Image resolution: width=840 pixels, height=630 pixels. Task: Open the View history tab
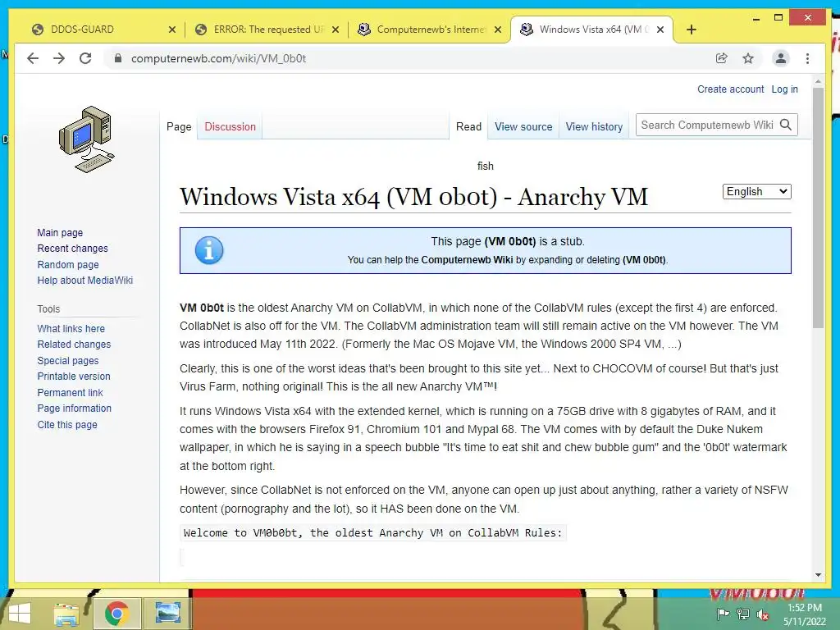pyautogui.click(x=594, y=127)
